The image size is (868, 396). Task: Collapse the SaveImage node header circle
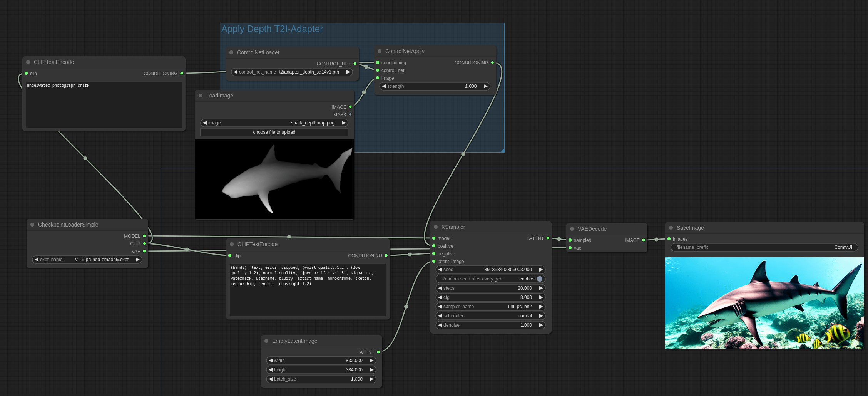tap(671, 228)
